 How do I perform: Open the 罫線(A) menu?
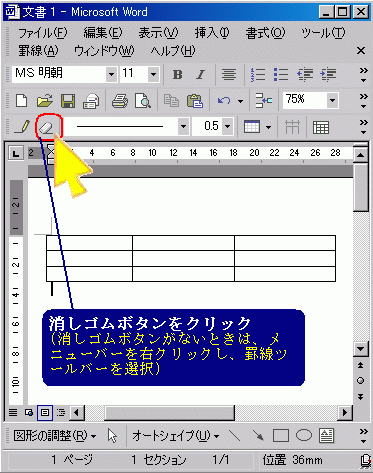coord(38,51)
